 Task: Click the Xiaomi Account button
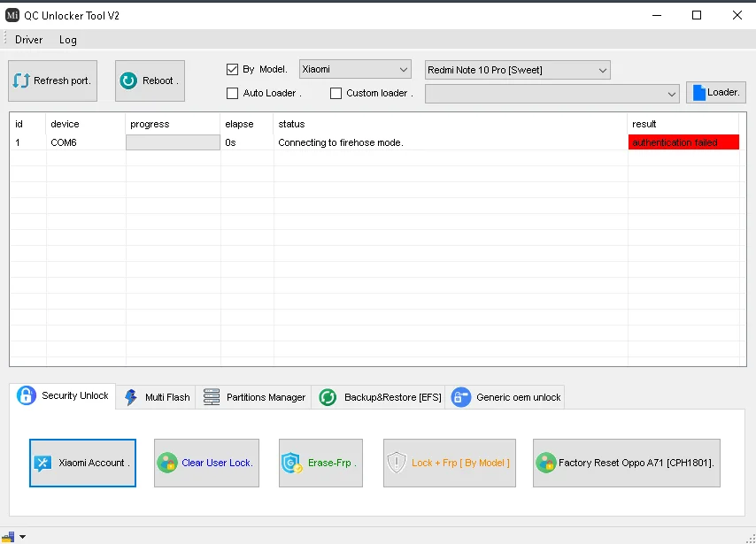point(82,463)
